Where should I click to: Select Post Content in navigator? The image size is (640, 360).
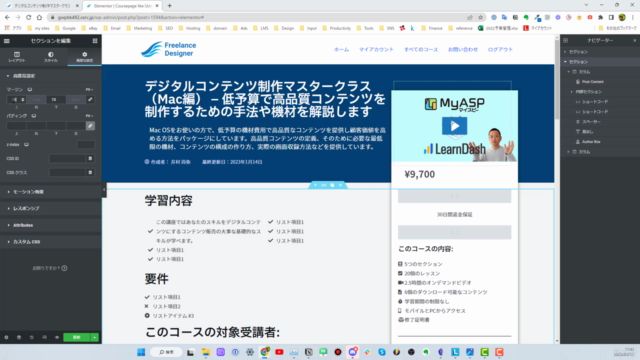tap(593, 82)
